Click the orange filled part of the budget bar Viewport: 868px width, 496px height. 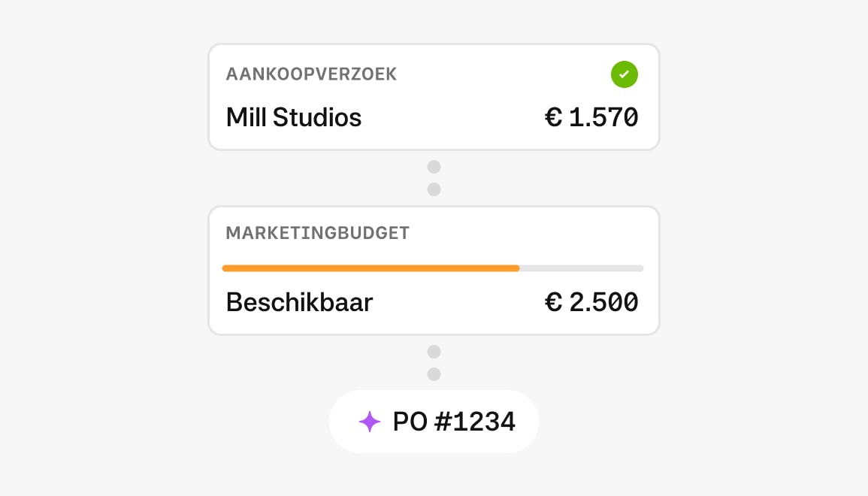(370, 268)
